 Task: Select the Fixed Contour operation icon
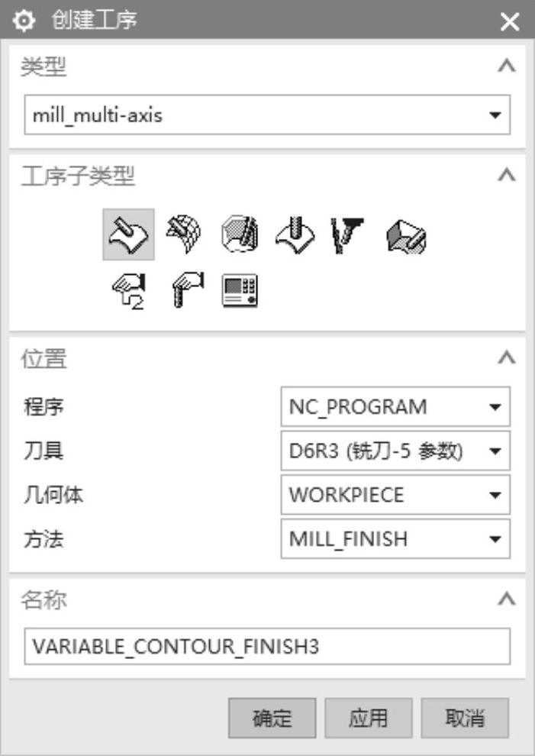(295, 234)
